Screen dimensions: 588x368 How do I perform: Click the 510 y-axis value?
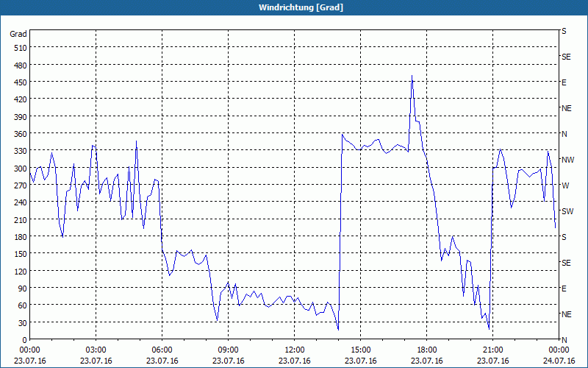(21, 48)
